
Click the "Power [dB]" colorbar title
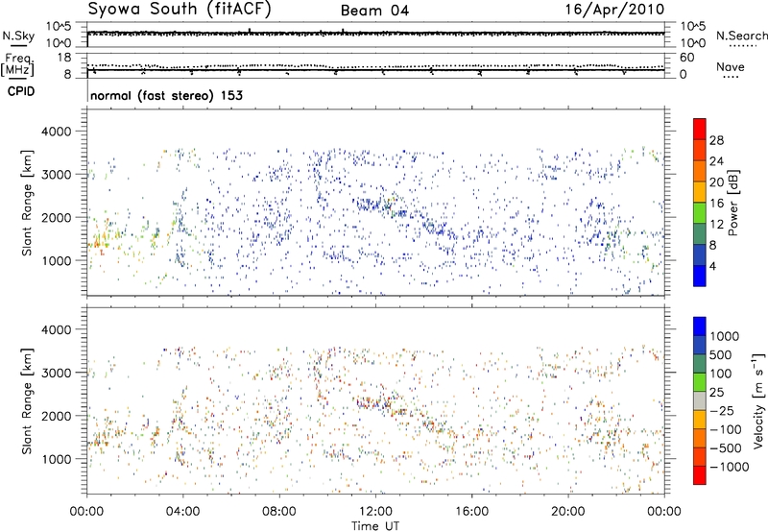tap(732, 203)
